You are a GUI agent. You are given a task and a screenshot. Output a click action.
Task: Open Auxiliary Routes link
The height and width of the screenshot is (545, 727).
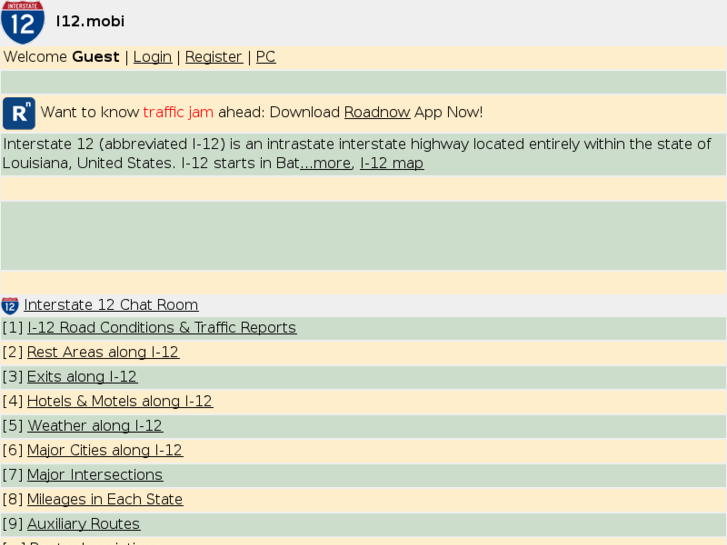coord(83,524)
